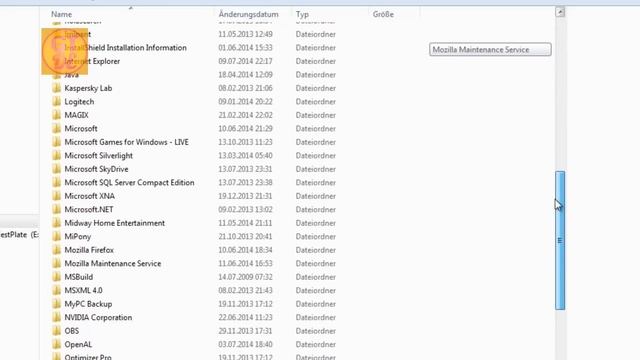The width and height of the screenshot is (640, 360).
Task: Click the Microsoft SQL Server Compact Edition name
Action: [129, 182]
